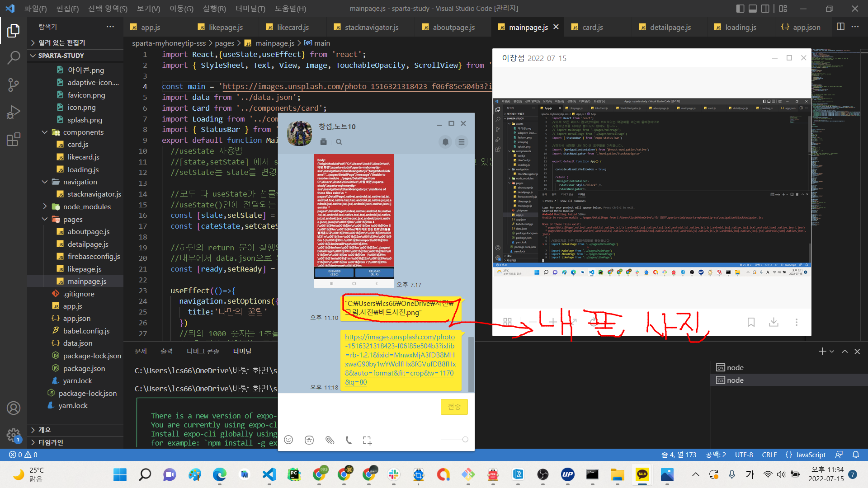The image size is (868, 488).
Task: Open the Extensions view
Action: 14,139
